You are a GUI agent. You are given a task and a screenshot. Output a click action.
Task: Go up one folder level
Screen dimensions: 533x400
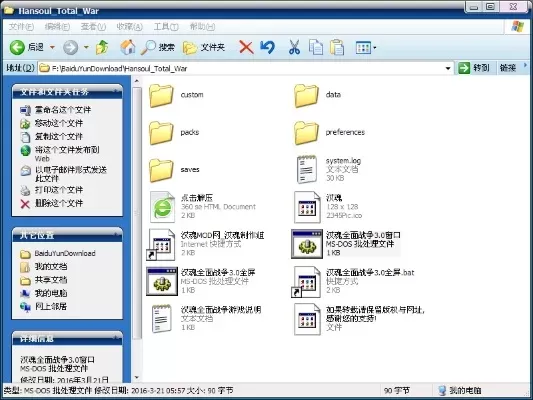tap(102, 48)
